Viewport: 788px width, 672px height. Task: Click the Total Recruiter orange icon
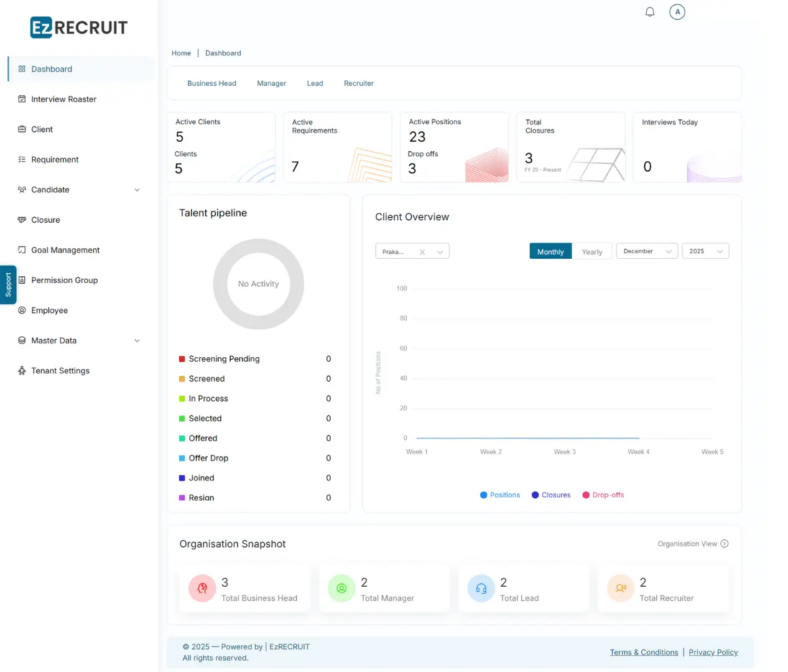pos(620,589)
